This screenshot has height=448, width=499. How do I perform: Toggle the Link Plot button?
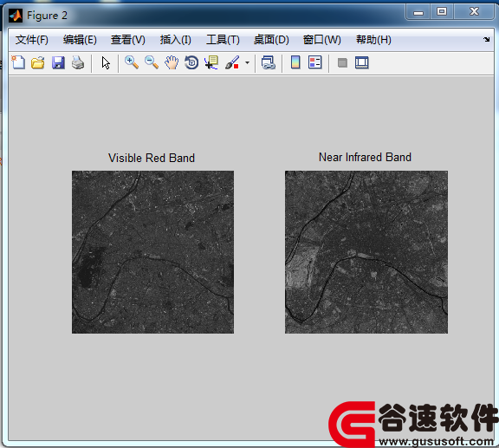click(269, 62)
